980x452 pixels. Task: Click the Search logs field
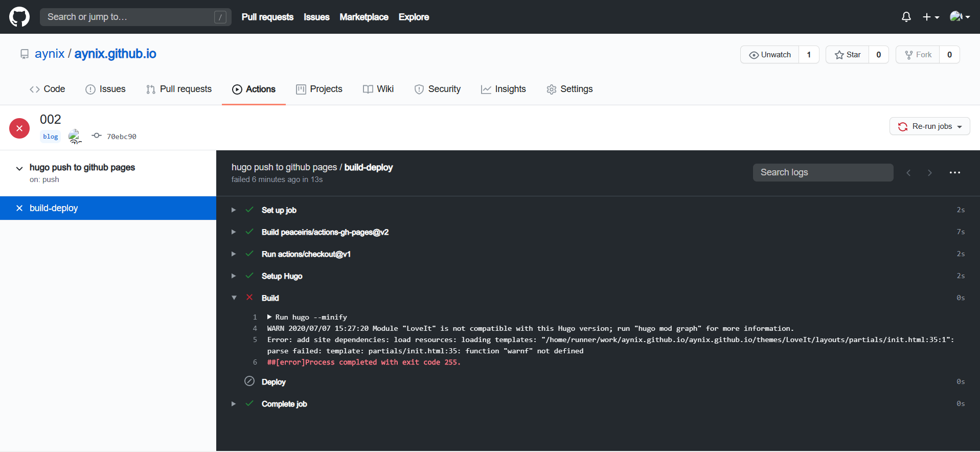pos(823,173)
